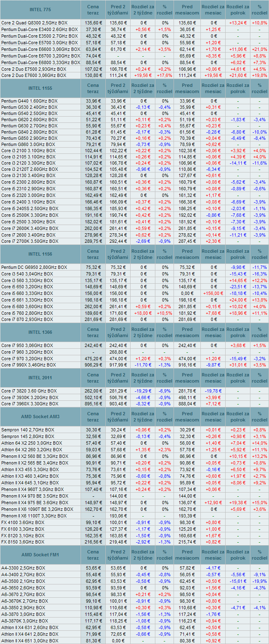This screenshot has height=644, width=269.
Task: Click the +21,0% half-year difference for E6600
Action: 259,49
